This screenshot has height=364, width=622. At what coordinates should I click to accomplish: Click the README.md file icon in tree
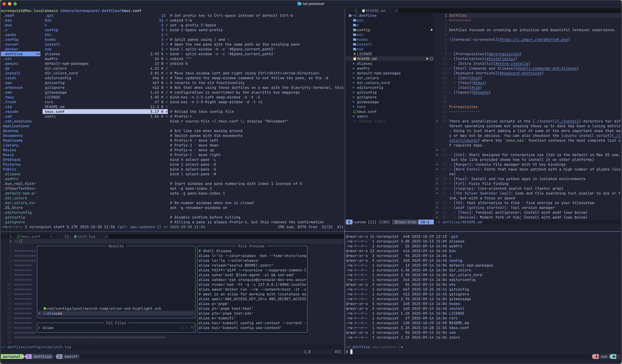355,59
